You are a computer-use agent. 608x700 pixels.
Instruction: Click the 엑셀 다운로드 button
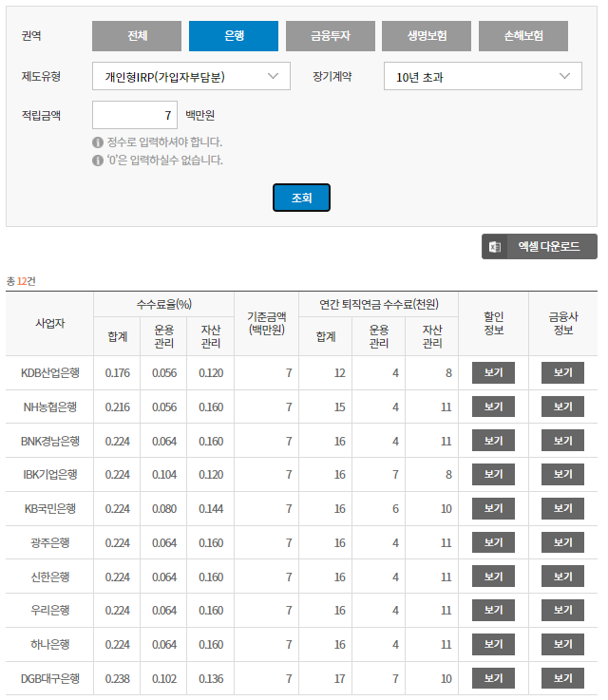[x=540, y=246]
